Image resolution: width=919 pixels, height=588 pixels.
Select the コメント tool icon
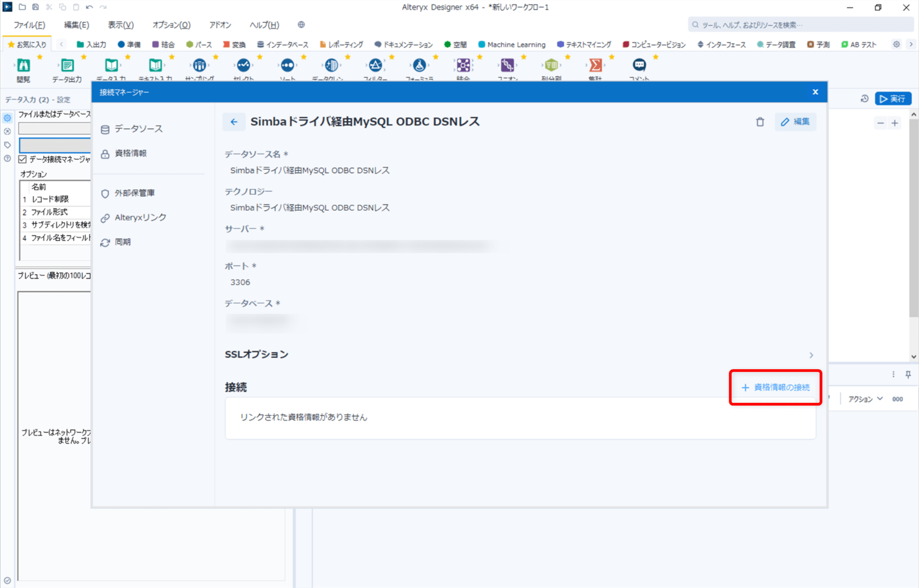pyautogui.click(x=639, y=65)
